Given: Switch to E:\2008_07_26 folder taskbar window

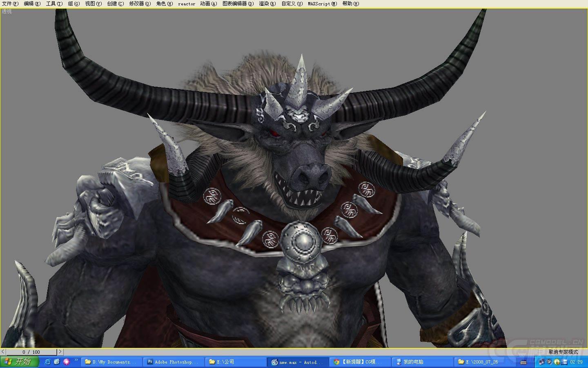Looking at the screenshot, I should tap(484, 362).
